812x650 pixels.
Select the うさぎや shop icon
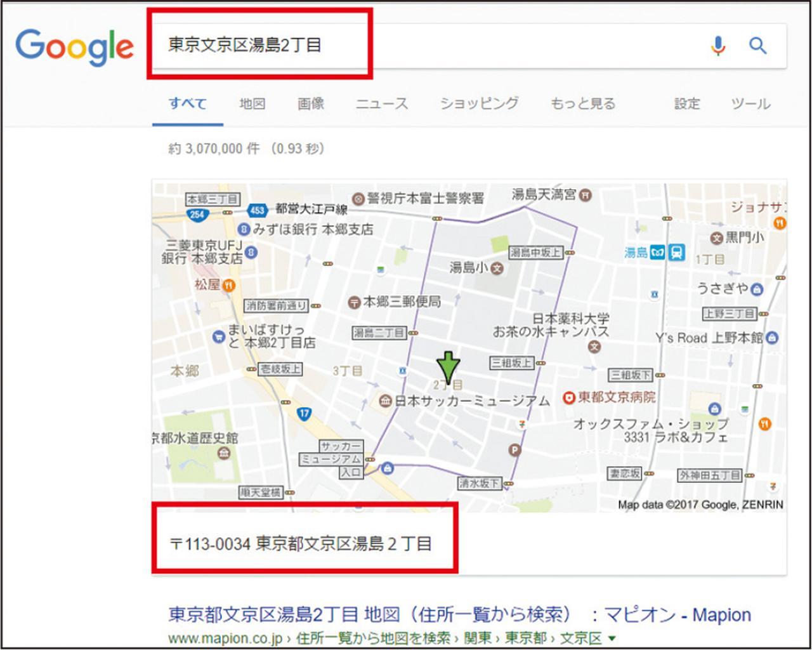pos(757,290)
